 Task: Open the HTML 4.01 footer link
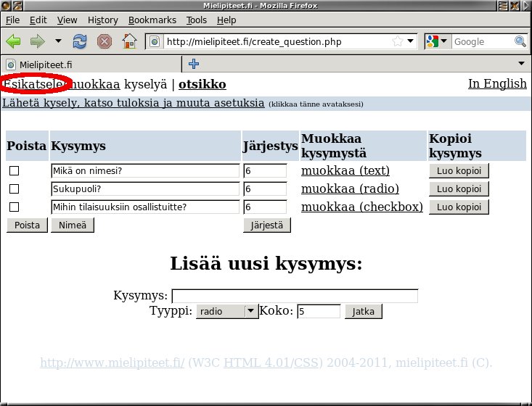pos(258,363)
